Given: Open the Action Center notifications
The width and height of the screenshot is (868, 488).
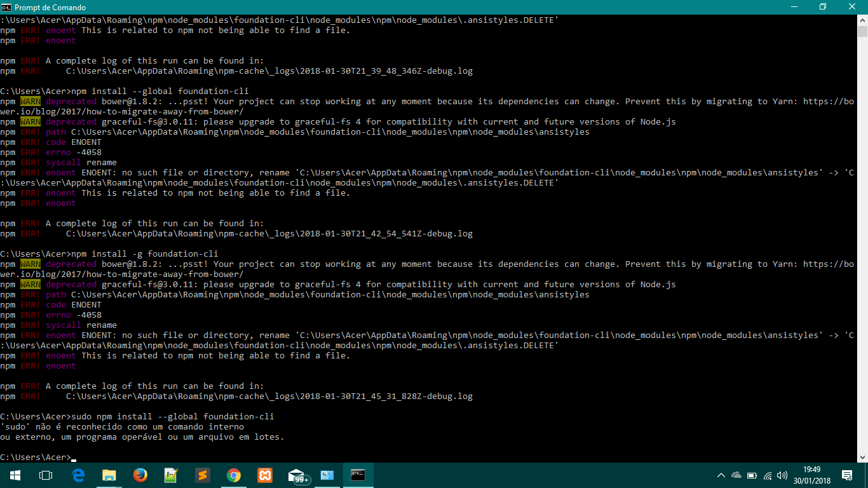Looking at the screenshot, I should click(847, 475).
